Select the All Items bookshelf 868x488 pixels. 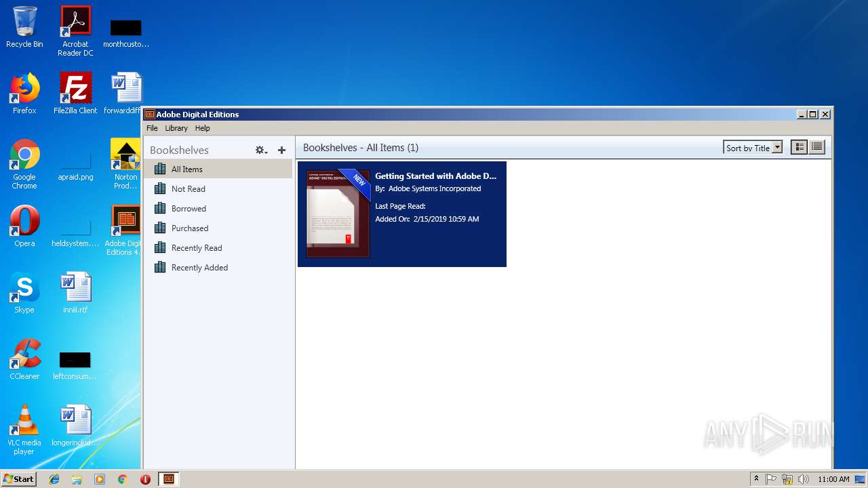click(x=219, y=169)
